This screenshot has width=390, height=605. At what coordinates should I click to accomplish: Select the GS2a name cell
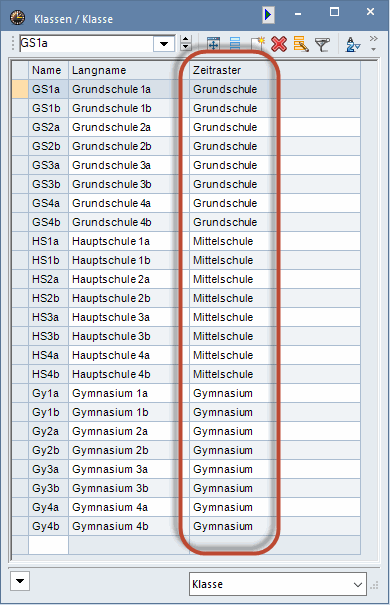pyautogui.click(x=49, y=127)
